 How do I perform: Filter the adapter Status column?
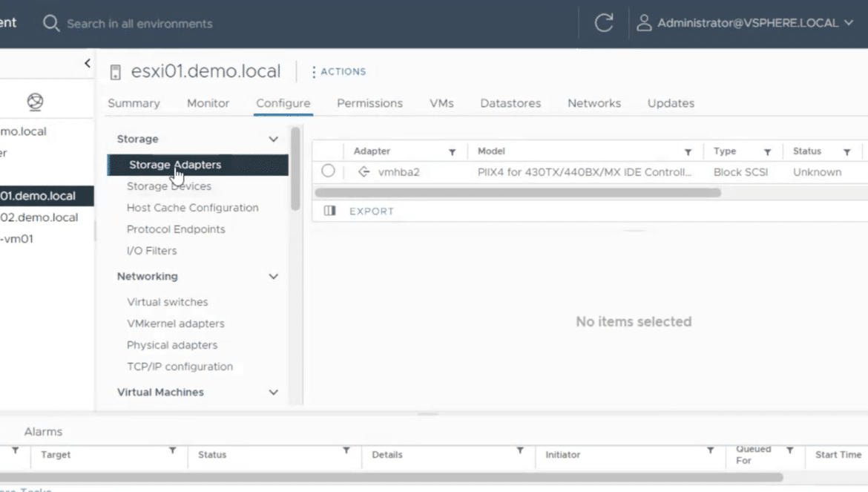(x=847, y=151)
